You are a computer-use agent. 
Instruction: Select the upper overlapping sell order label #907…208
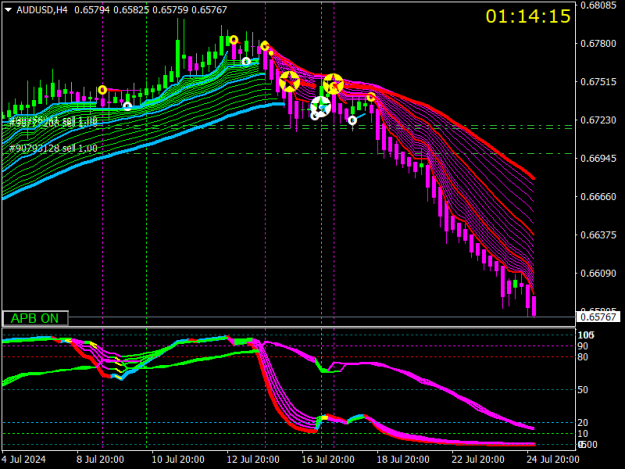point(53,122)
